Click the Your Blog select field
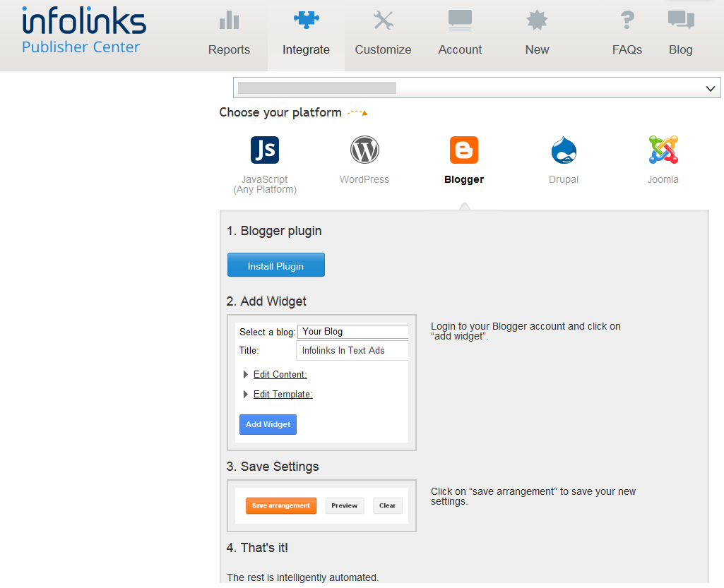724x588 pixels. click(353, 331)
